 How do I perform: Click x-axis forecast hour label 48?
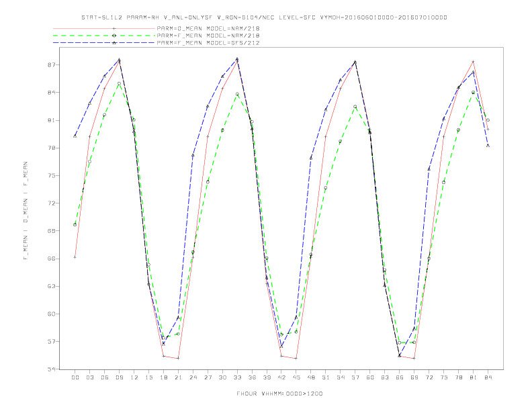311,377
